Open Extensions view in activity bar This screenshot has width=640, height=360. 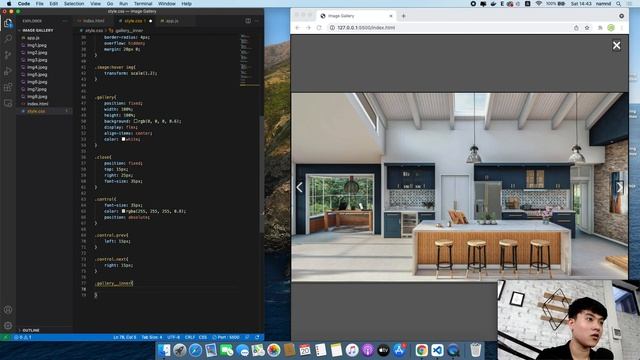(8, 87)
